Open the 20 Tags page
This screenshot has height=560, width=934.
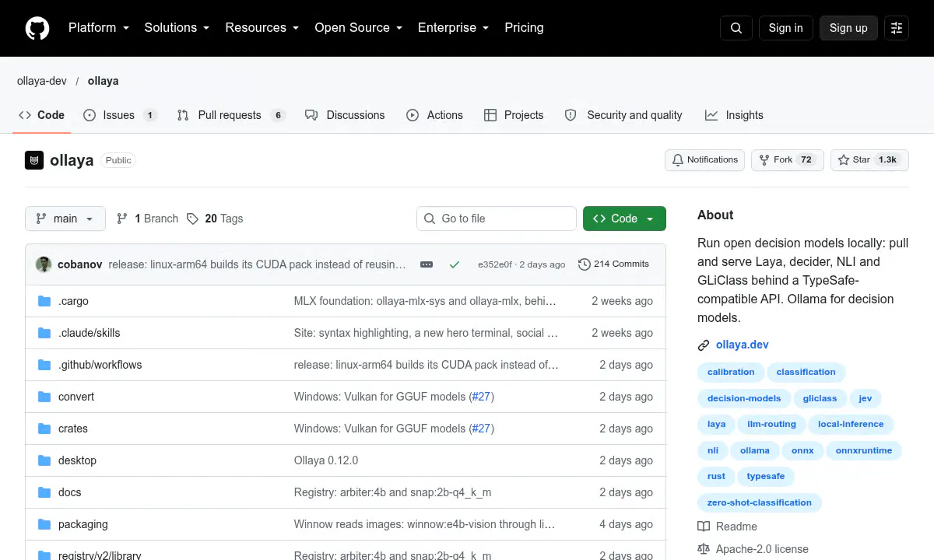pos(215,219)
